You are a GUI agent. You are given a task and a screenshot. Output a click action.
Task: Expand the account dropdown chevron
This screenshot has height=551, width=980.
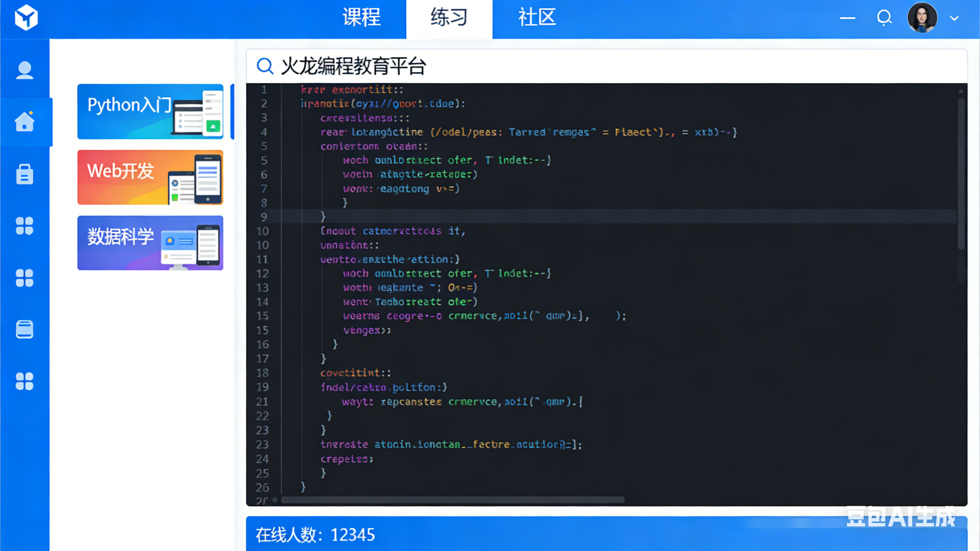pos(954,18)
